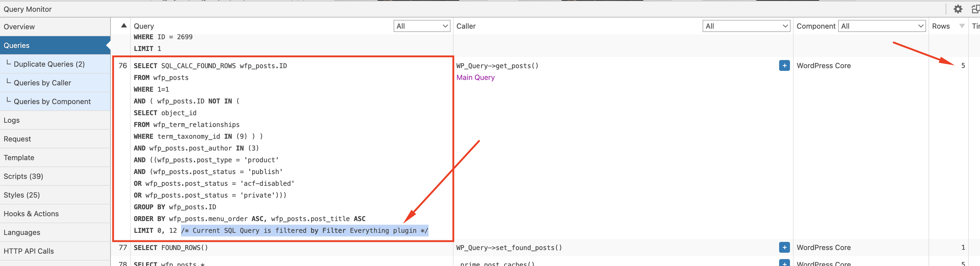980x266 pixels.
Task: Click the Rows column header
Action: click(941, 26)
